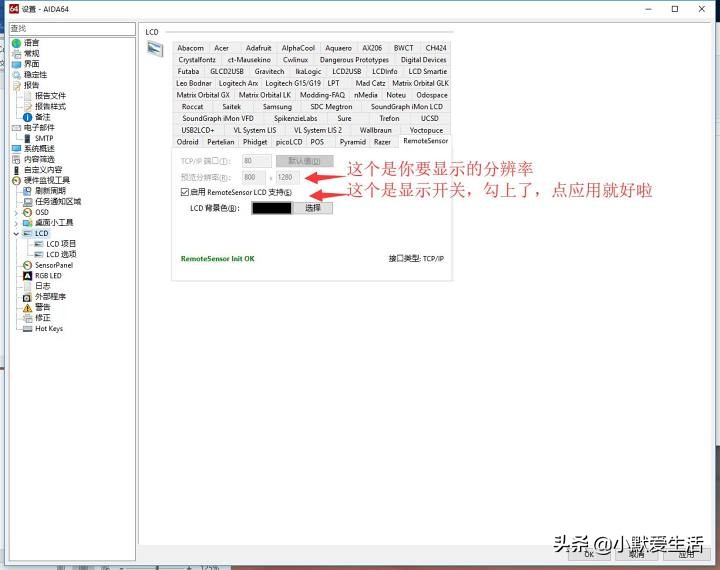Select the 自定义内容 icon
Screen dimensions: 720x570
point(17,170)
